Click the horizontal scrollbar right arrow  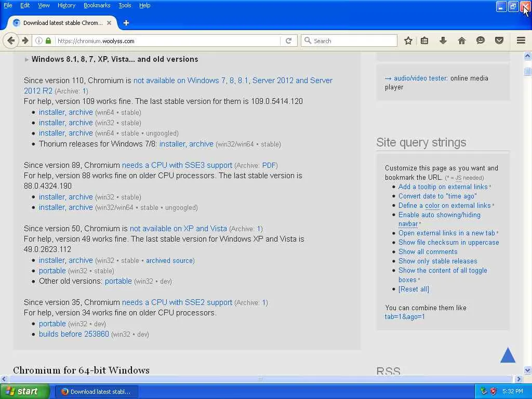click(518, 379)
